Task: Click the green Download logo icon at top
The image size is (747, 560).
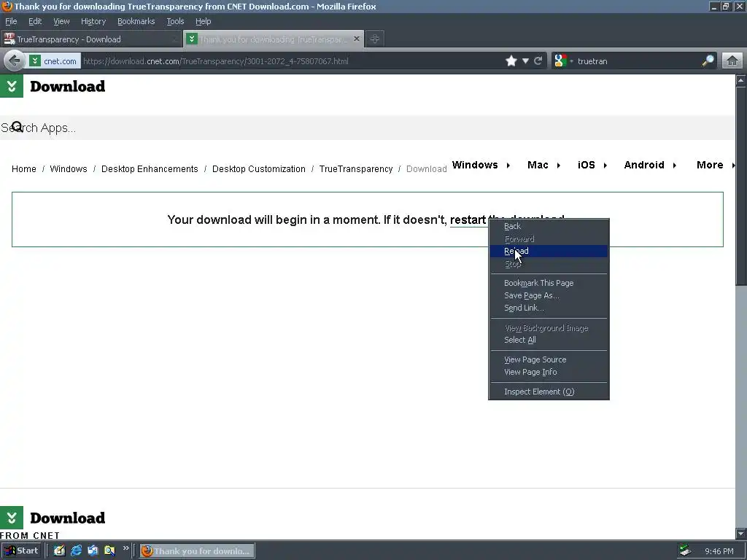Action: [12, 86]
